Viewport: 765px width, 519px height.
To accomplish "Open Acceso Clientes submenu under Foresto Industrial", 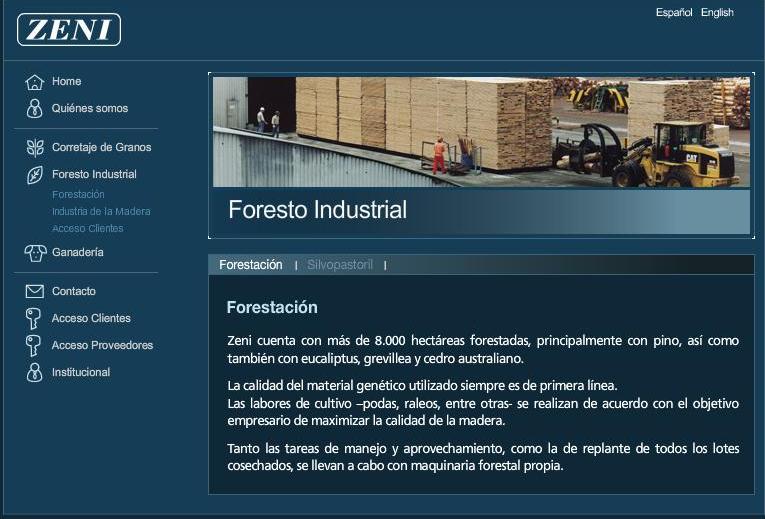I will coord(88,229).
